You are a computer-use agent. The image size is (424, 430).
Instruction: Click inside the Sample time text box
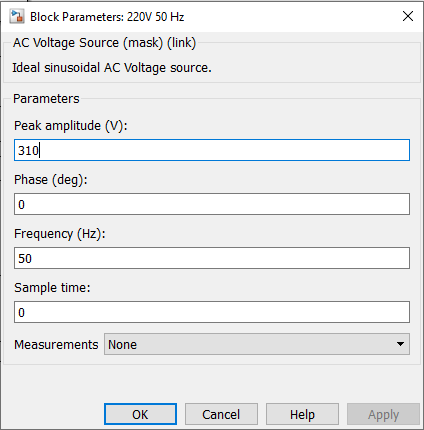[x=212, y=312]
